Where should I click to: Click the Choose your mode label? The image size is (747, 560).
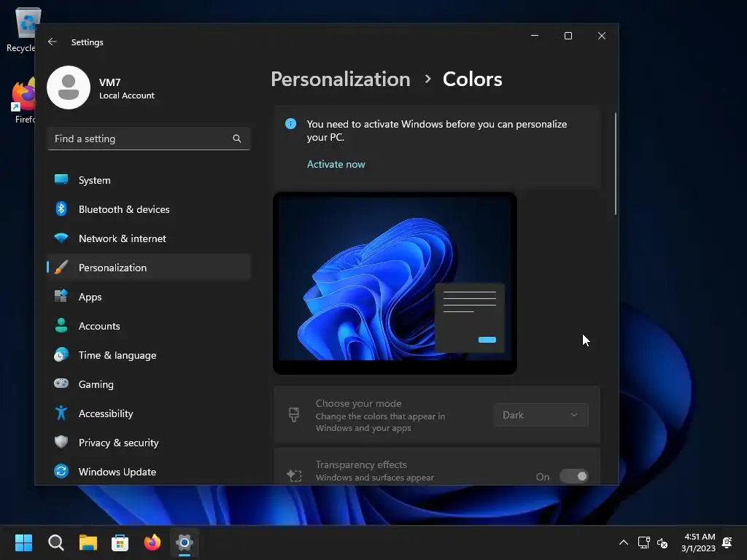coord(358,403)
